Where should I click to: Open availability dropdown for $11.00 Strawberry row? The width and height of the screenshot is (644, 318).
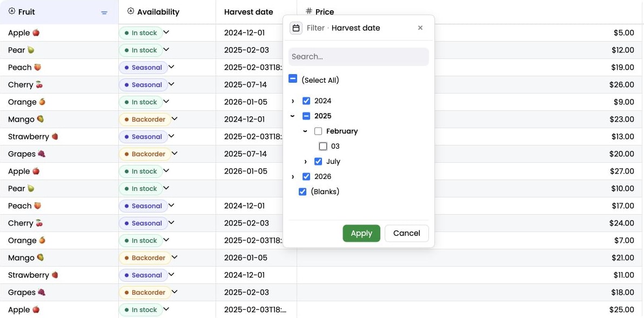171,274
